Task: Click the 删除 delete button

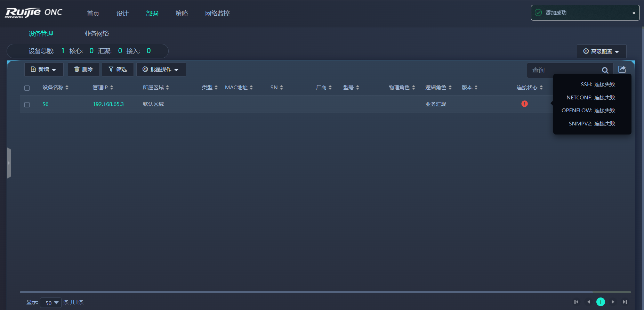Action: (84, 70)
